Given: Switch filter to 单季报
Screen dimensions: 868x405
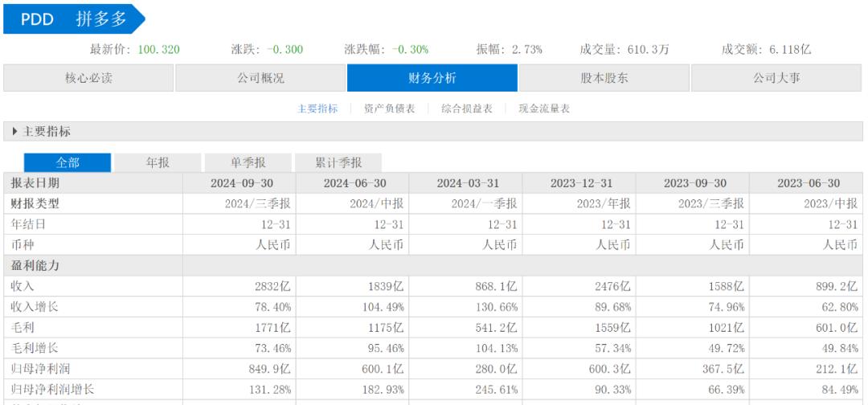Looking at the screenshot, I should click(248, 162).
